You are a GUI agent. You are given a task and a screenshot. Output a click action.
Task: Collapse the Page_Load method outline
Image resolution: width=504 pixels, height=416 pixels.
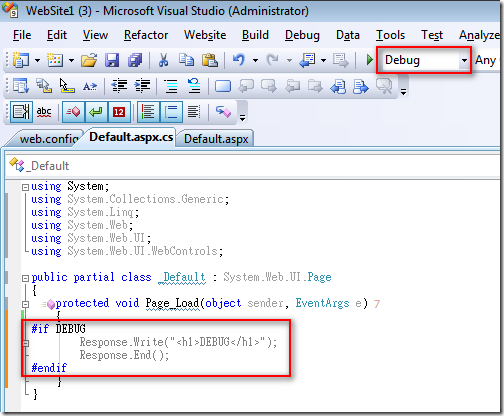(x=25, y=304)
